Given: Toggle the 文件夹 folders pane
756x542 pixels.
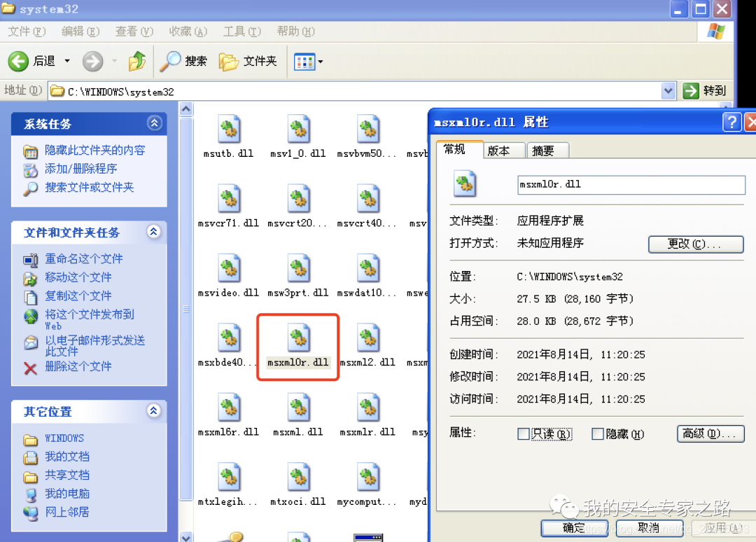Looking at the screenshot, I should 248,61.
